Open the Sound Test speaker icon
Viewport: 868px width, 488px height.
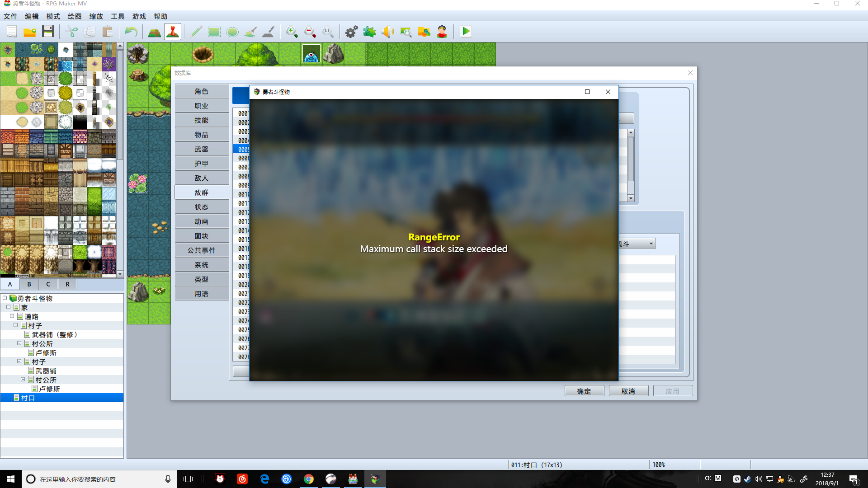pyautogui.click(x=388, y=32)
